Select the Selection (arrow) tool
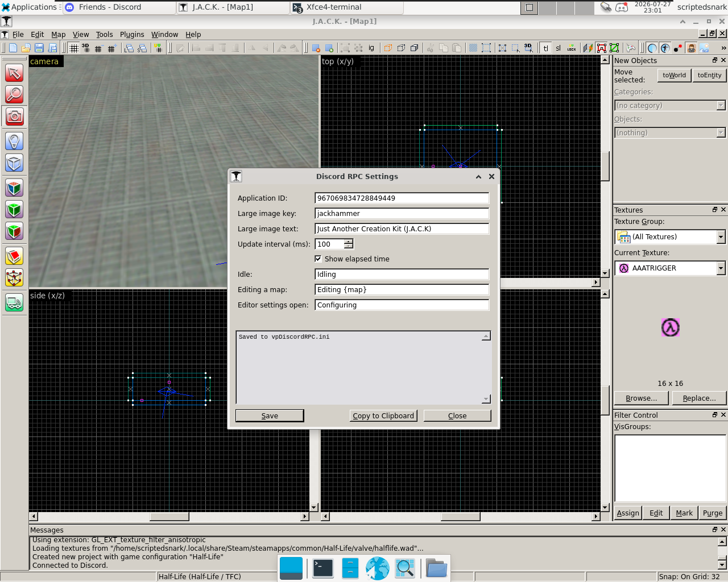The width and height of the screenshot is (728, 582). pyautogui.click(x=14, y=73)
